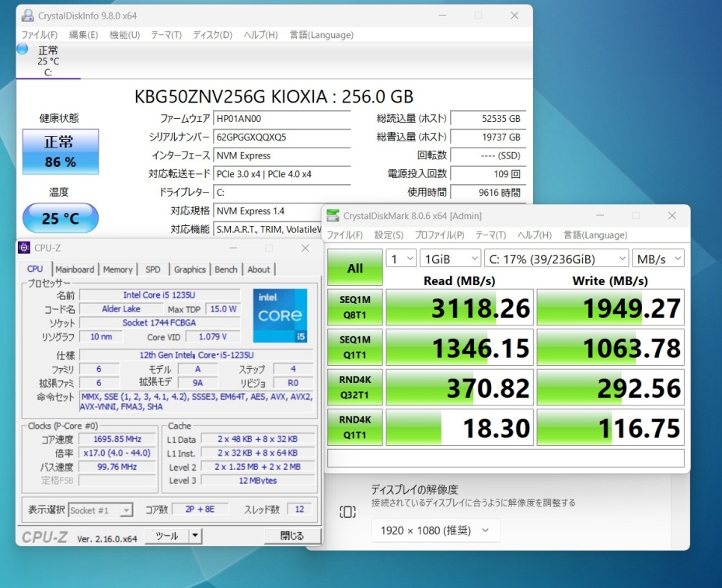This screenshot has width=722, height=588.
Task: Switch to the Mainboard tab in CPU-Z
Action: (75, 270)
